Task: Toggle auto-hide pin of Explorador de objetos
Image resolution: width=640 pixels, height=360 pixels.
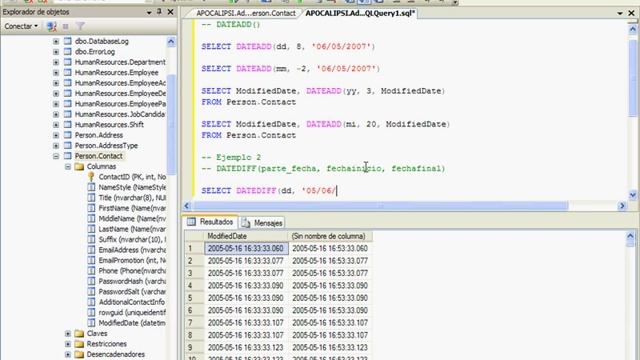Action: click(159, 12)
